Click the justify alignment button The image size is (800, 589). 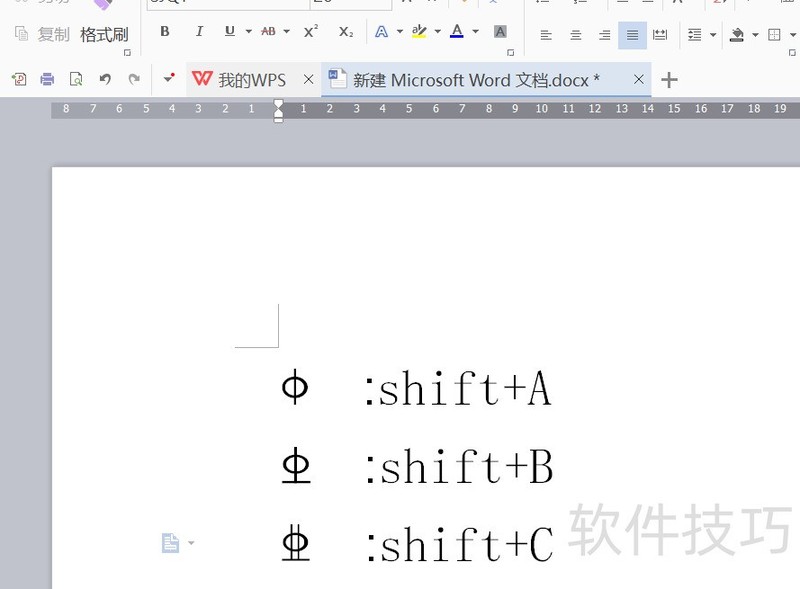coord(631,33)
